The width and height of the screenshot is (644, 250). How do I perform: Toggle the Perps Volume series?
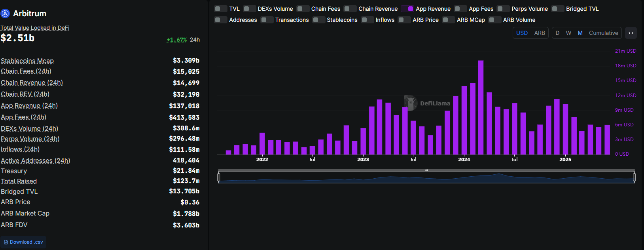tap(503, 9)
